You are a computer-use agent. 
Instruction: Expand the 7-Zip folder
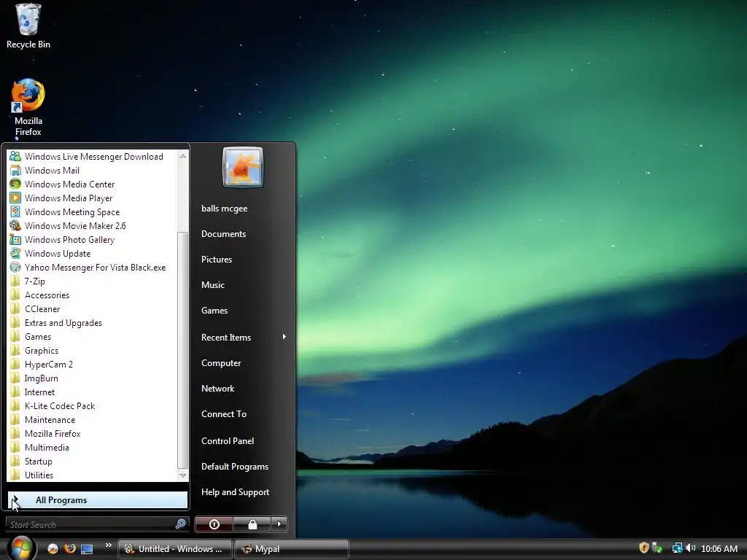click(x=27, y=281)
